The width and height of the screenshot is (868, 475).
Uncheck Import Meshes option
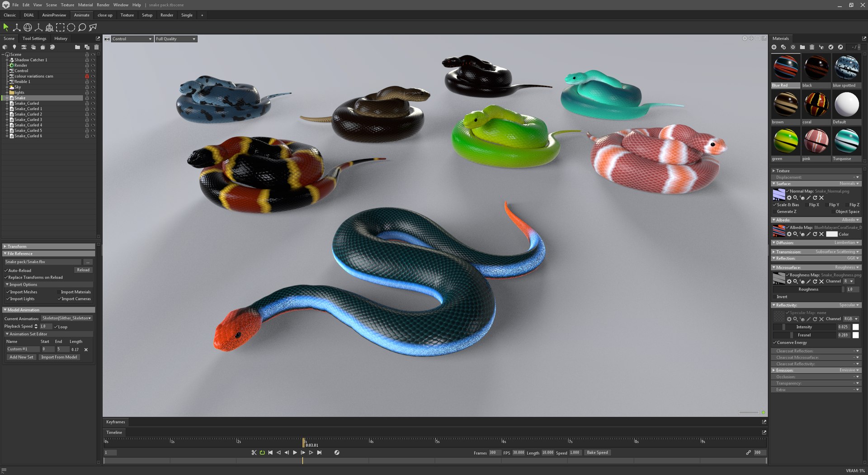(x=8, y=292)
